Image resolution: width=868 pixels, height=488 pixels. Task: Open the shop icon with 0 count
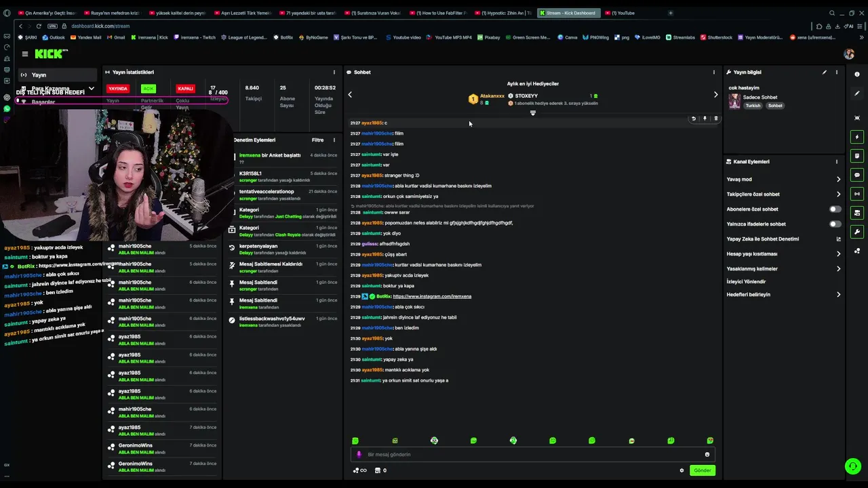pyautogui.click(x=381, y=470)
